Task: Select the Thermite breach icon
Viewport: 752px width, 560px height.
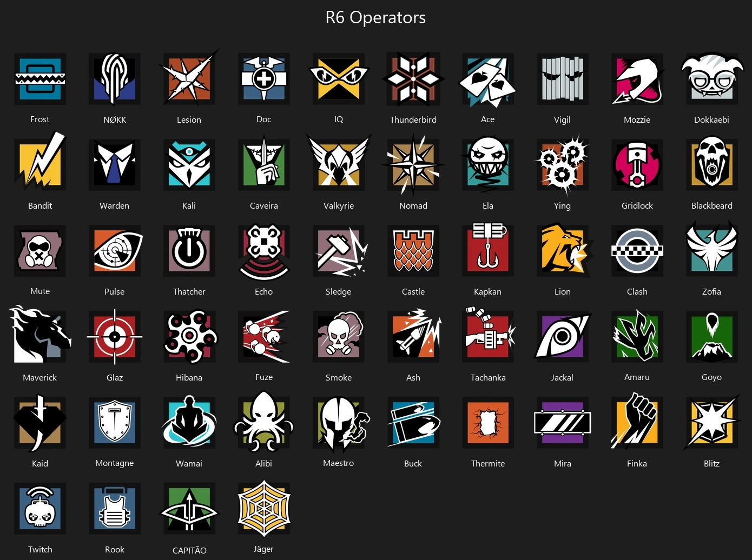Action: point(488,422)
